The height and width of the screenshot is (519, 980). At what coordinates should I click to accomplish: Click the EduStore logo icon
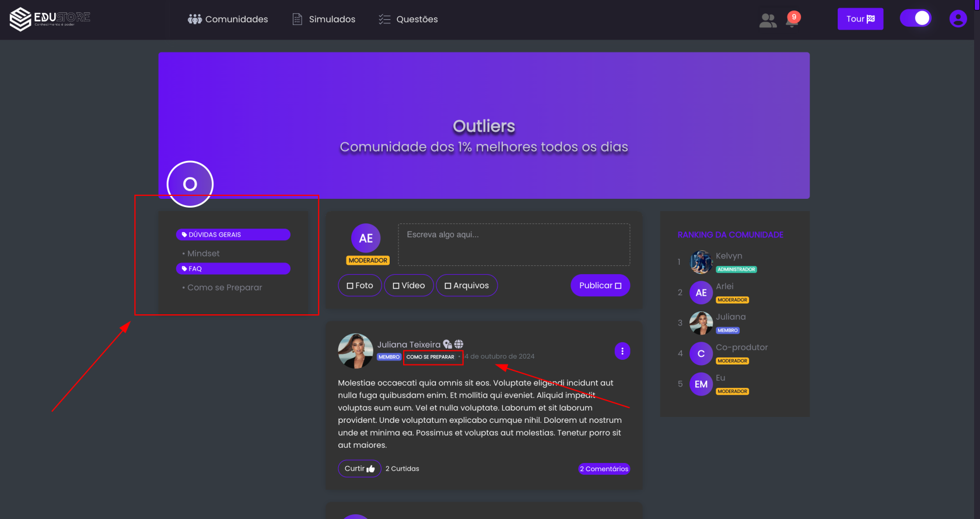tap(20, 19)
